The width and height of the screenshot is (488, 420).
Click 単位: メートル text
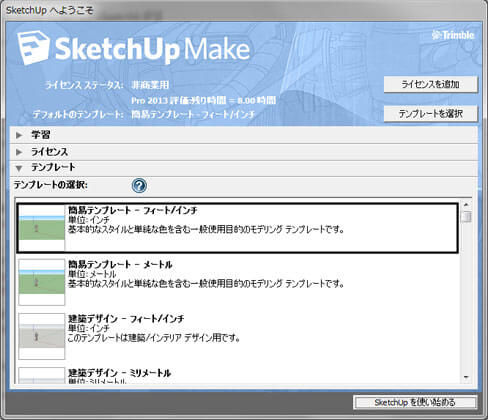tap(92, 274)
